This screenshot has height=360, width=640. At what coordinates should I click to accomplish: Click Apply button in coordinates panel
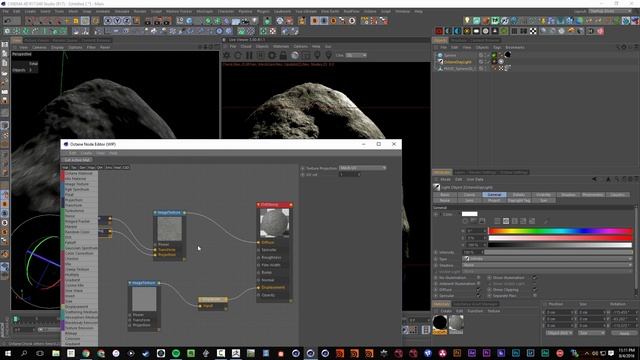click(x=624, y=333)
